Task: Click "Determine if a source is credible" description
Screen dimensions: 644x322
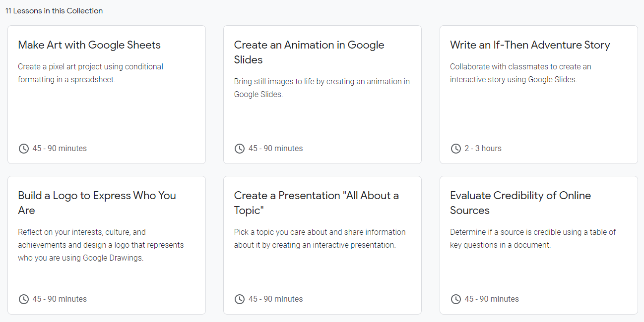Action: click(533, 238)
